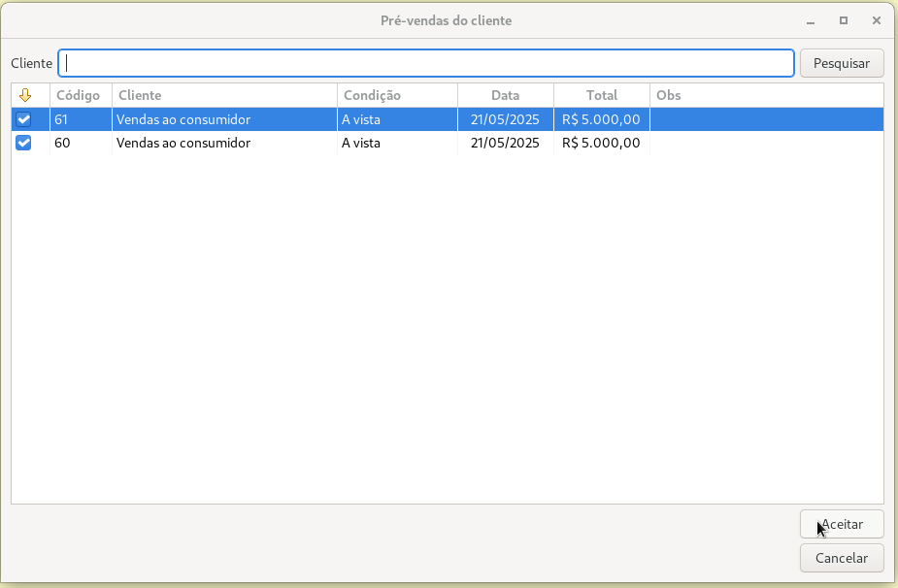
Task: Click the Obs column header
Action: (765, 95)
